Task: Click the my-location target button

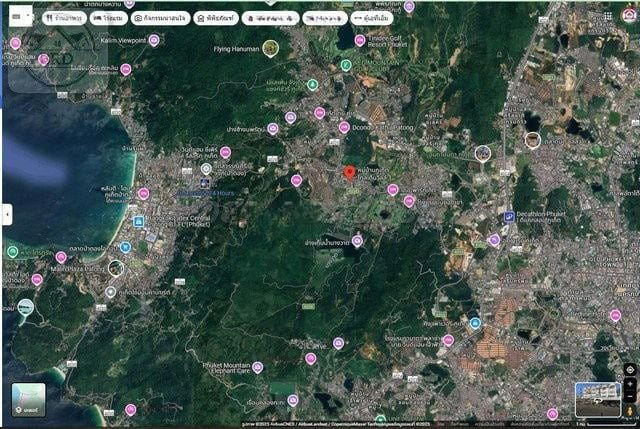Action: (x=629, y=369)
